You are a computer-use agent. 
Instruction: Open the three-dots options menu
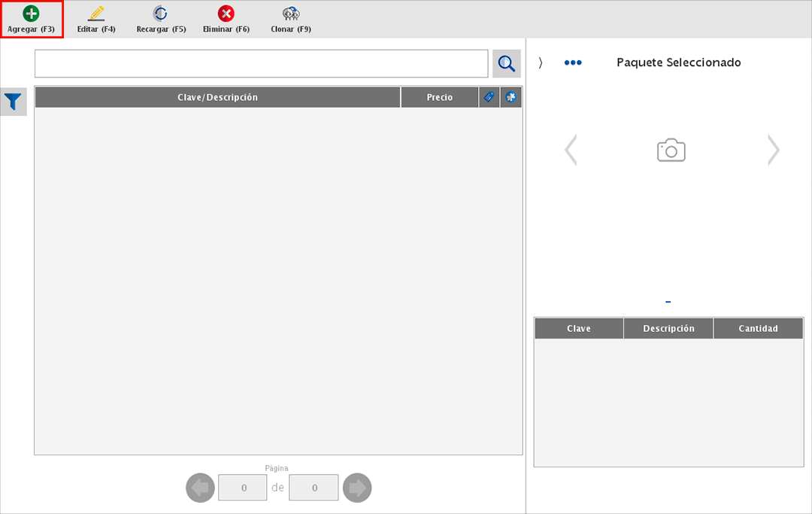coord(573,63)
